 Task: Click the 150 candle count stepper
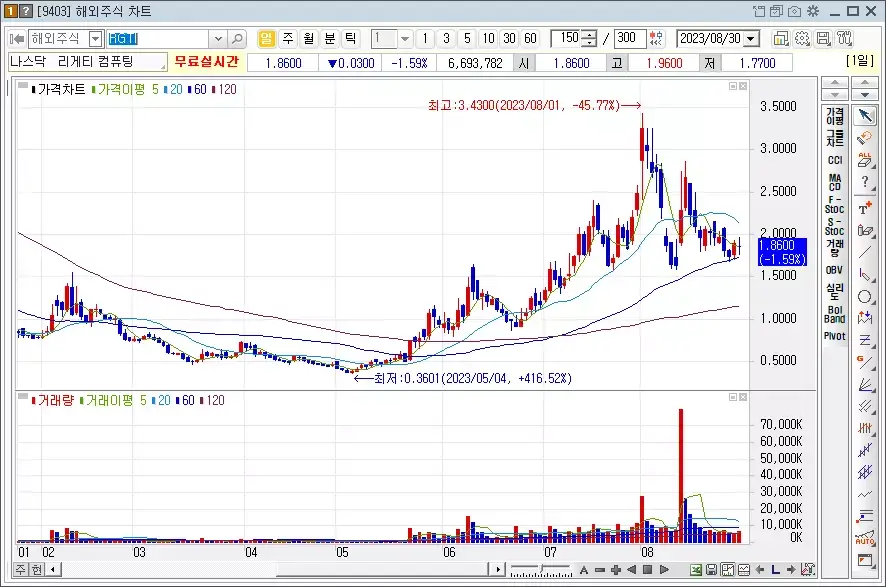(x=589, y=39)
